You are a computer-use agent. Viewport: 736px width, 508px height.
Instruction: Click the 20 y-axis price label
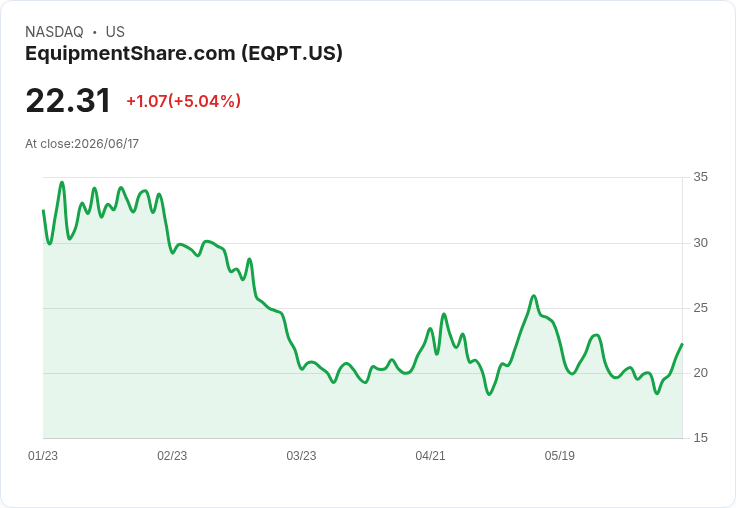pos(700,373)
